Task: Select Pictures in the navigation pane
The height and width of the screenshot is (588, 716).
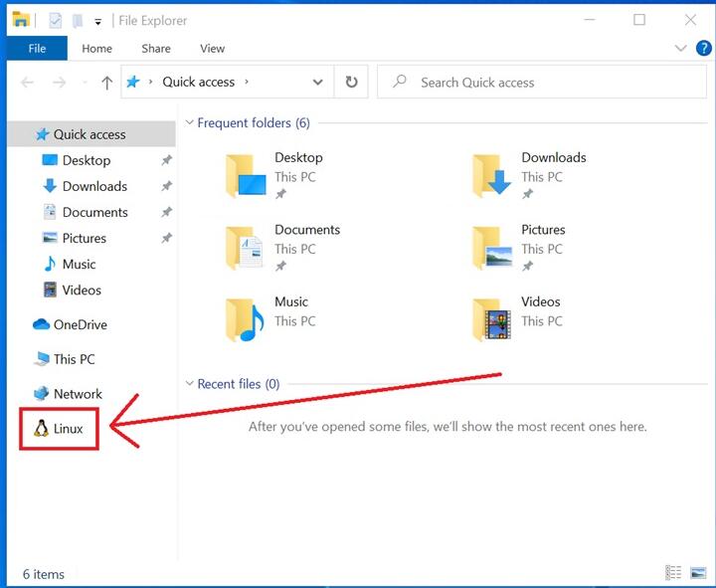Action: [x=84, y=238]
